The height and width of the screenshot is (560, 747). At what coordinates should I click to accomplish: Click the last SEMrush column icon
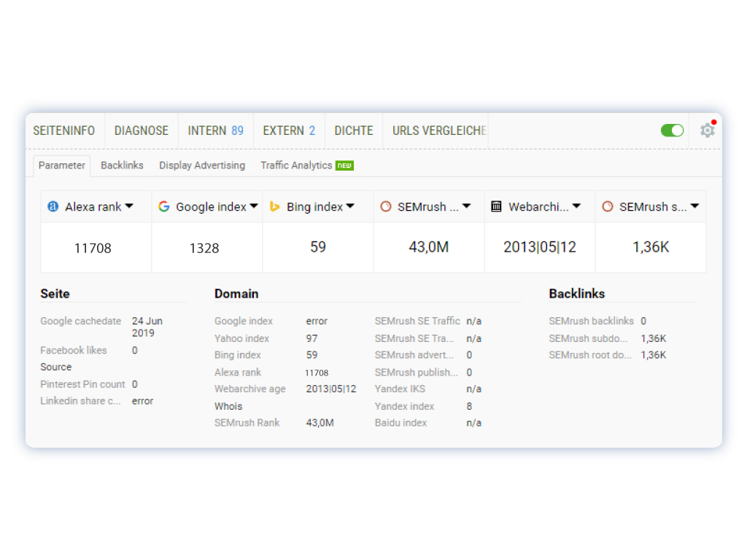point(608,206)
